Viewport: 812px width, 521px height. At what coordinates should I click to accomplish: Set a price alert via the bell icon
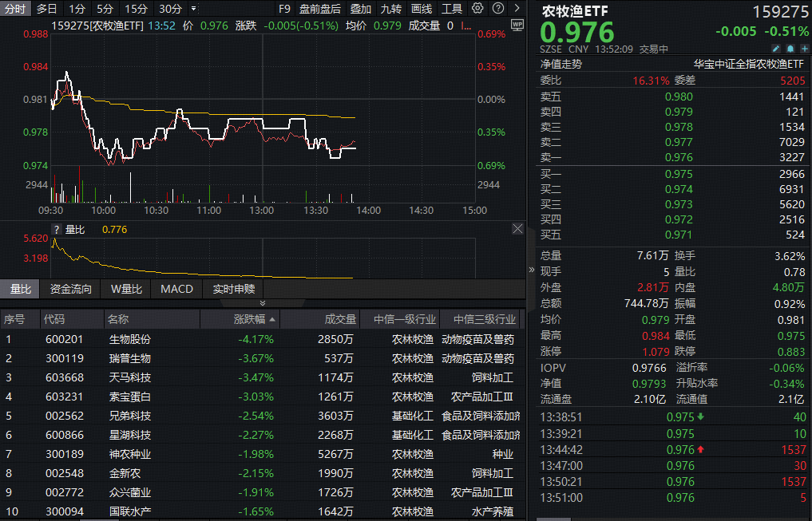pyautogui.click(x=790, y=49)
